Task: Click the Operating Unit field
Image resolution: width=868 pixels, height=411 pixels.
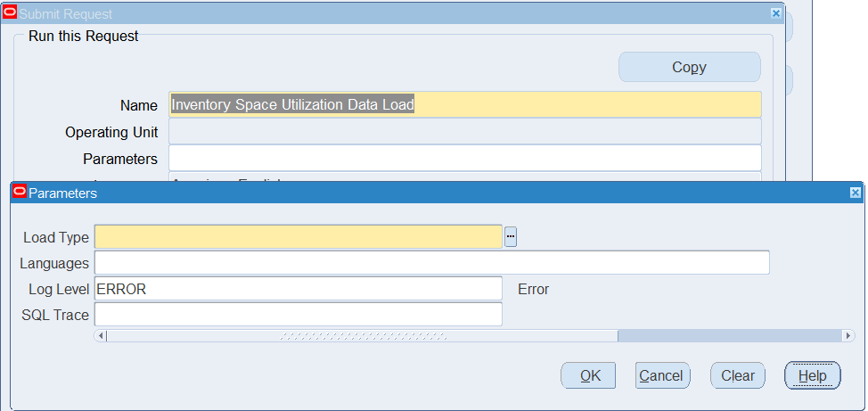Action: coord(464,132)
